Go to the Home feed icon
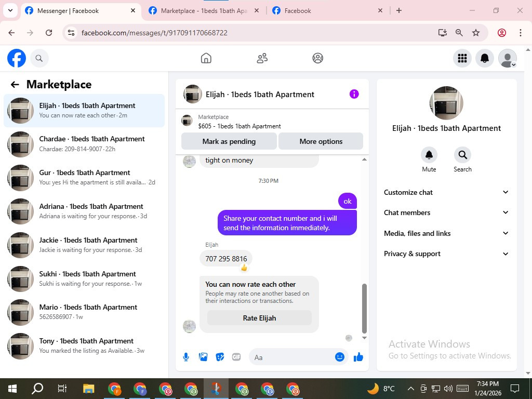The image size is (532, 399). 206,58
